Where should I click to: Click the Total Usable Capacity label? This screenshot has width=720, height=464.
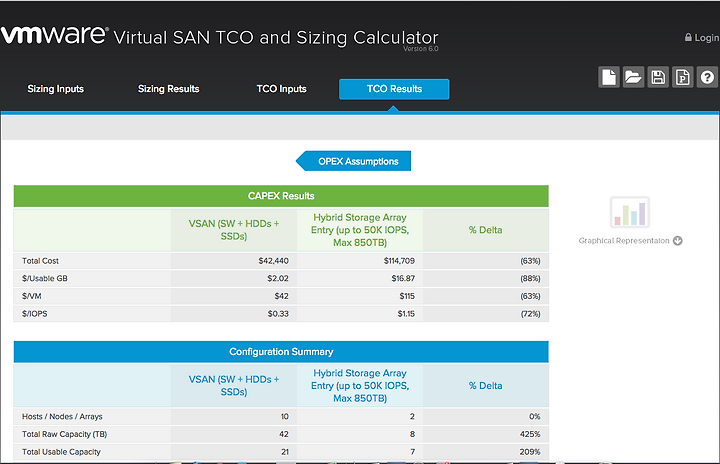pos(61,452)
